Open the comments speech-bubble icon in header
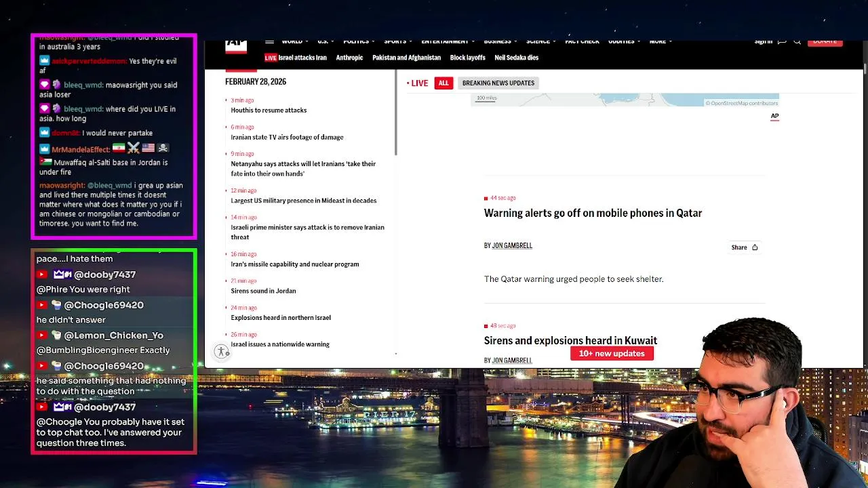868x488 pixels. [782, 42]
